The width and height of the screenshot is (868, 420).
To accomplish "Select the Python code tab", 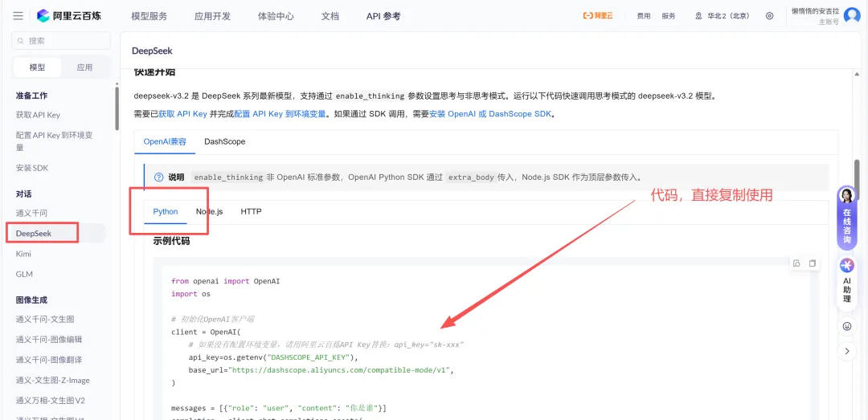I will [x=166, y=211].
